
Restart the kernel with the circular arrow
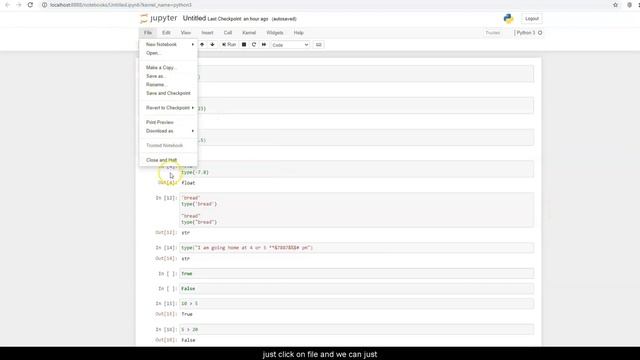[x=254, y=44]
